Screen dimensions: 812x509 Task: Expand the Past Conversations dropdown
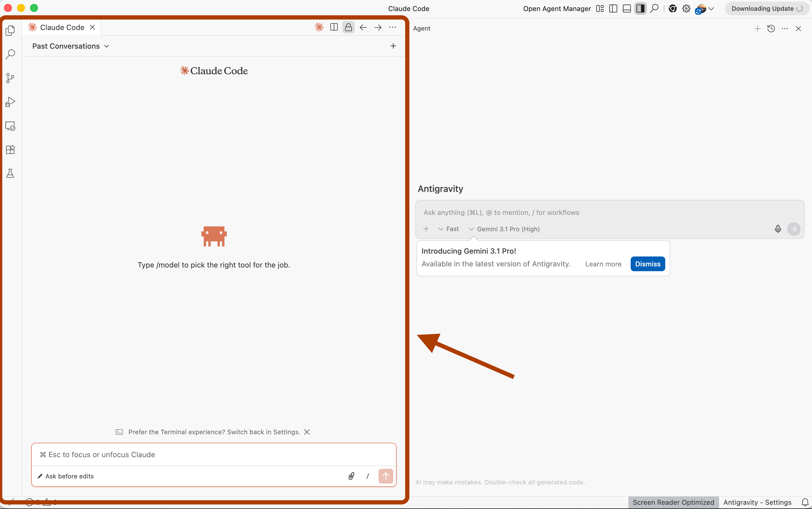71,46
